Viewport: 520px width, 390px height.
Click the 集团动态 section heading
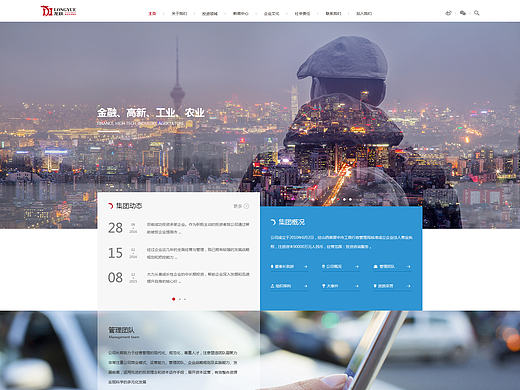coord(129,206)
